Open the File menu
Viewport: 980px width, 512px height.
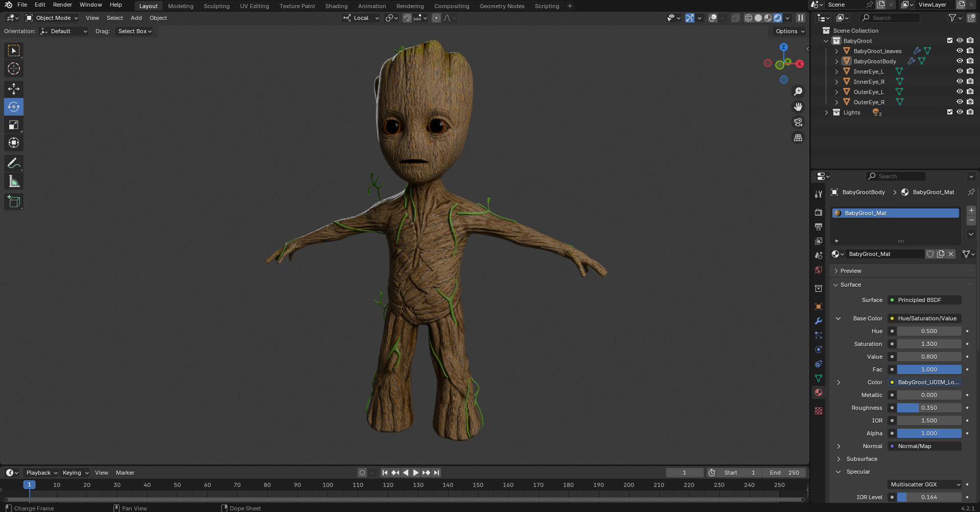(22, 5)
